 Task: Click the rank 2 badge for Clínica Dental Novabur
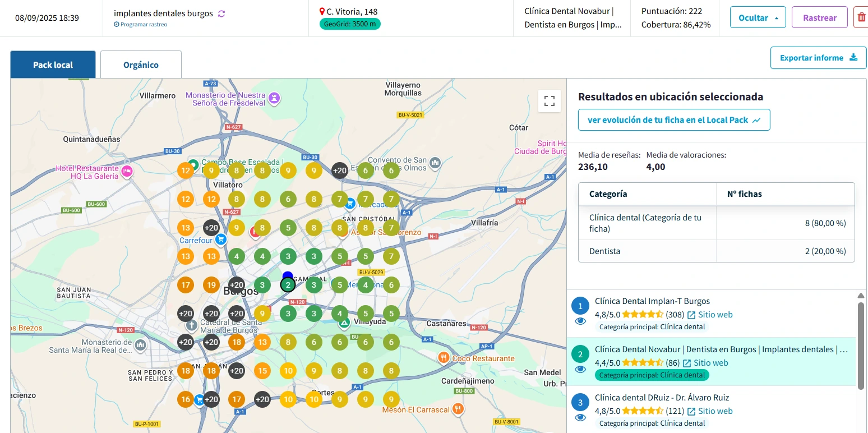click(580, 354)
